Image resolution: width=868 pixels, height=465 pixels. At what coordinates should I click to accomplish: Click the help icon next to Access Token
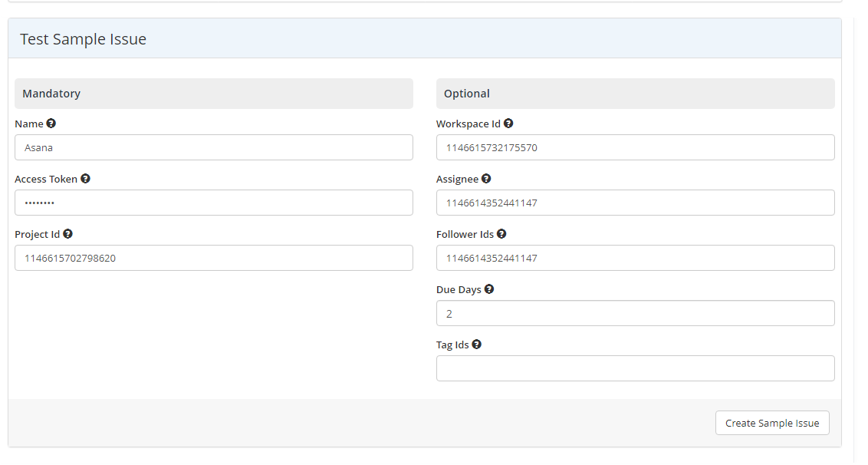85,179
